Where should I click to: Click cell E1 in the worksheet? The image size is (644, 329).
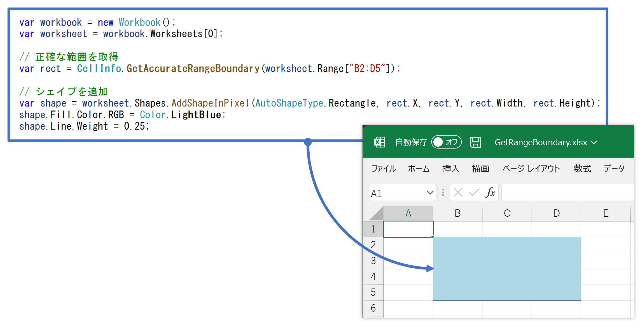tap(606, 229)
